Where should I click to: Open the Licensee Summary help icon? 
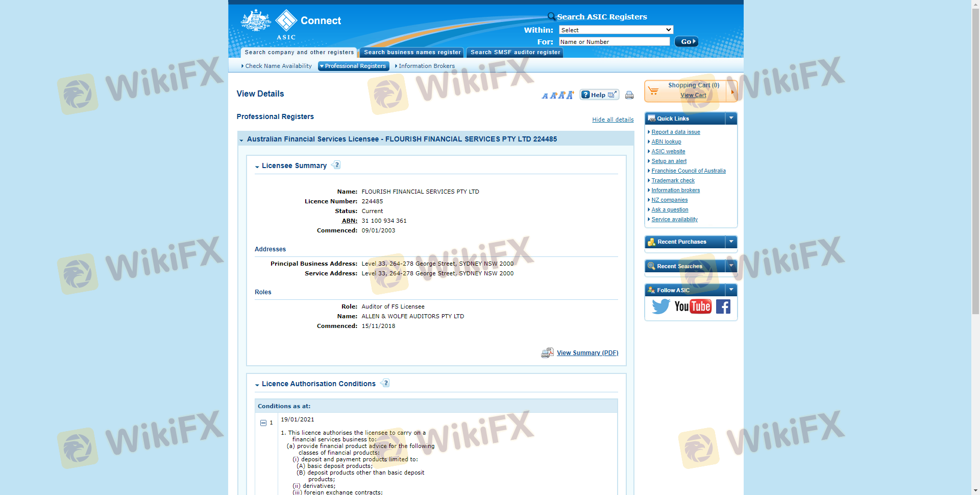(x=336, y=165)
